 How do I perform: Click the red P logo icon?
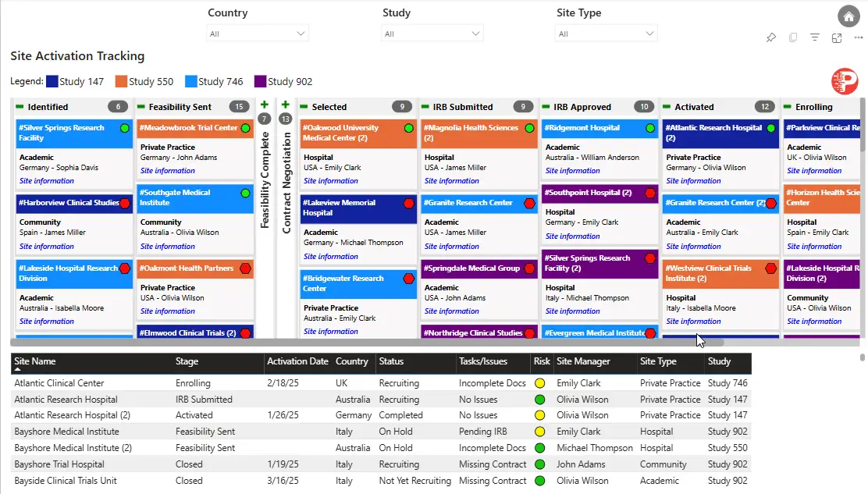[845, 81]
